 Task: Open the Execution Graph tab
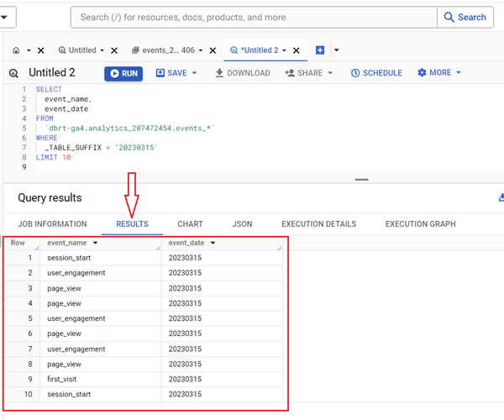(x=421, y=224)
